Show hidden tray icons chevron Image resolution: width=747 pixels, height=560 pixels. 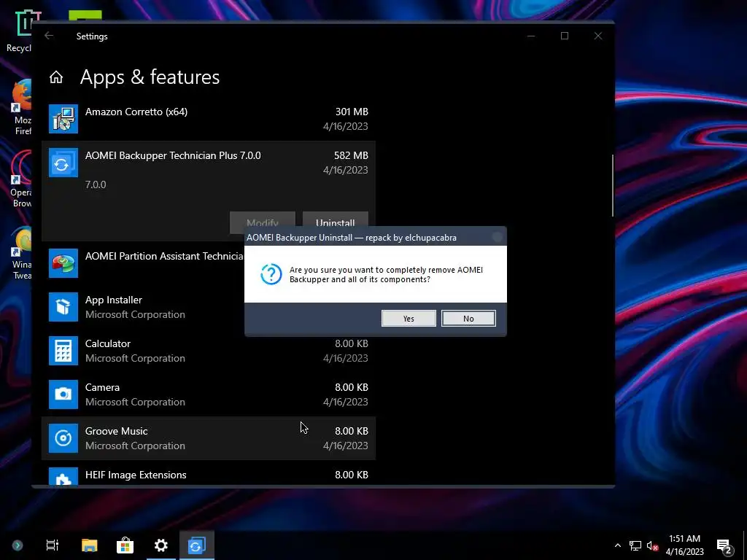coord(617,545)
